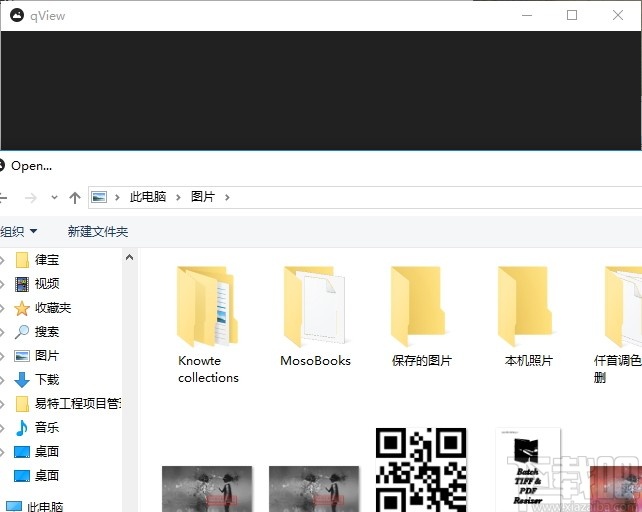Screen dimensions: 642x512
Task: Close the qView window
Action: pyautogui.click(x=618, y=16)
